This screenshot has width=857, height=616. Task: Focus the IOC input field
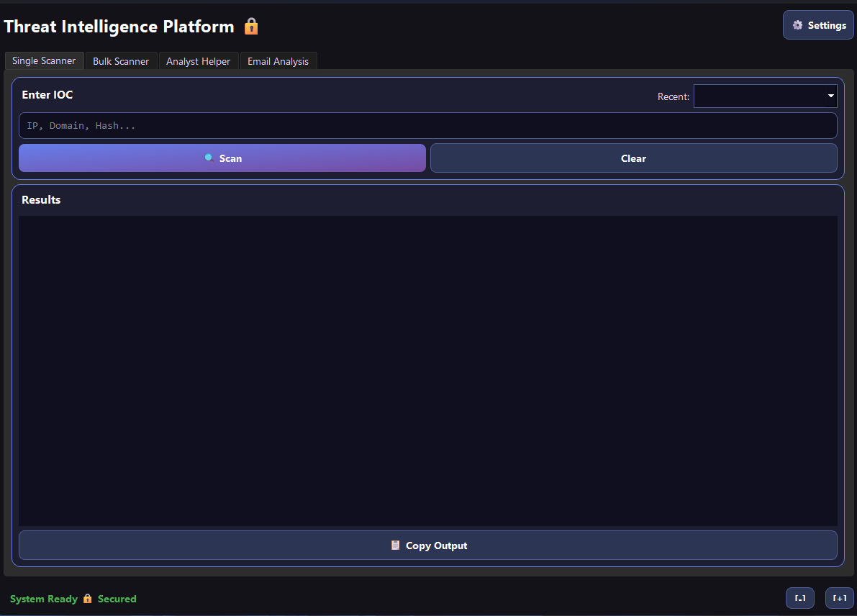428,126
